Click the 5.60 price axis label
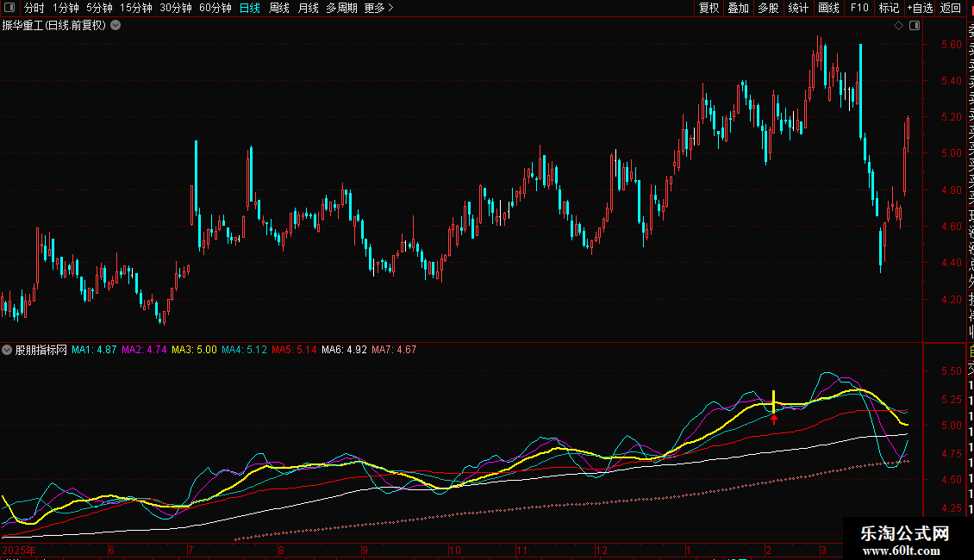 (951, 44)
